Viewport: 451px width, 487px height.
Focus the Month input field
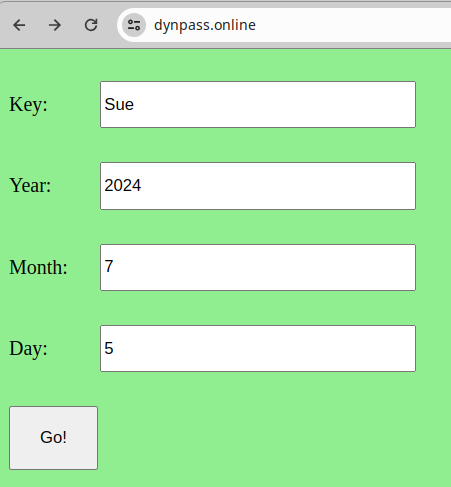click(x=258, y=267)
